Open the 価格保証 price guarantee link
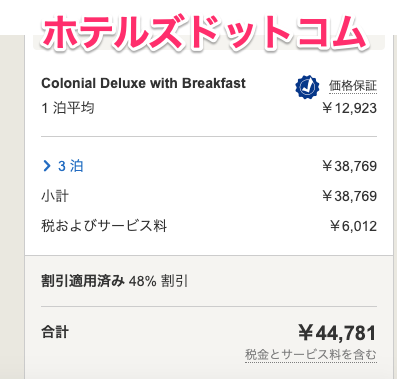The image size is (397, 379). pyautogui.click(x=353, y=86)
